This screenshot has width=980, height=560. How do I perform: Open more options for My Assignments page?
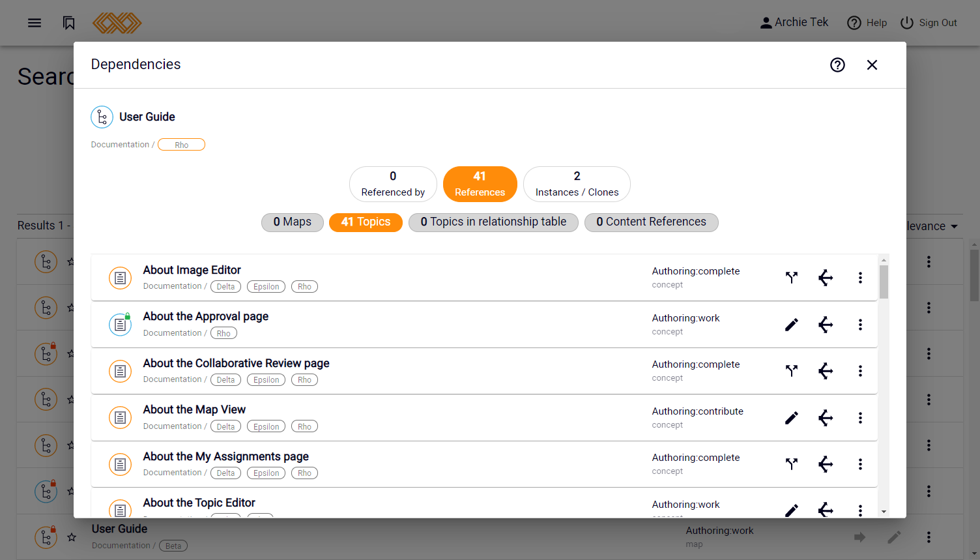[x=860, y=464]
